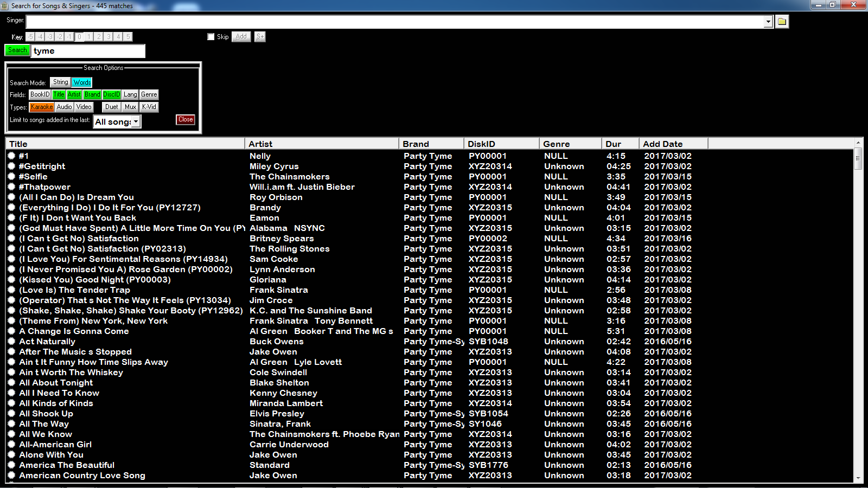Image resolution: width=868 pixels, height=488 pixels.
Task: Select the song 'American Country Love Song'
Action: click(x=82, y=475)
